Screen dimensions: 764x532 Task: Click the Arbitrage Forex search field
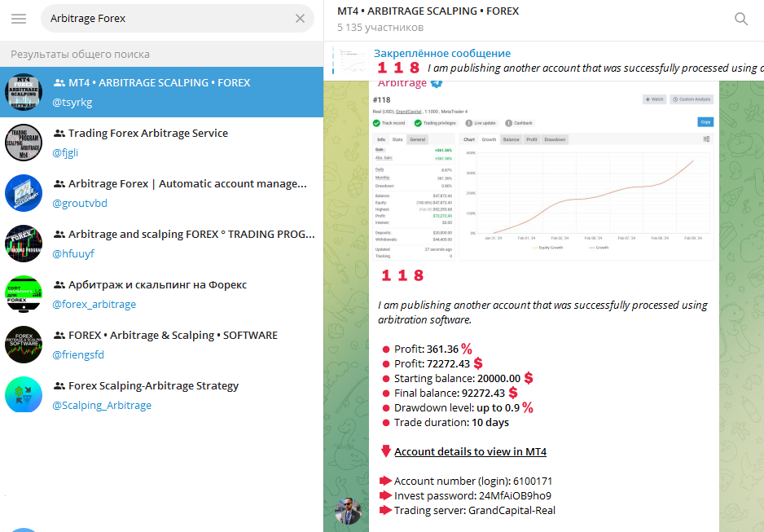point(178,19)
